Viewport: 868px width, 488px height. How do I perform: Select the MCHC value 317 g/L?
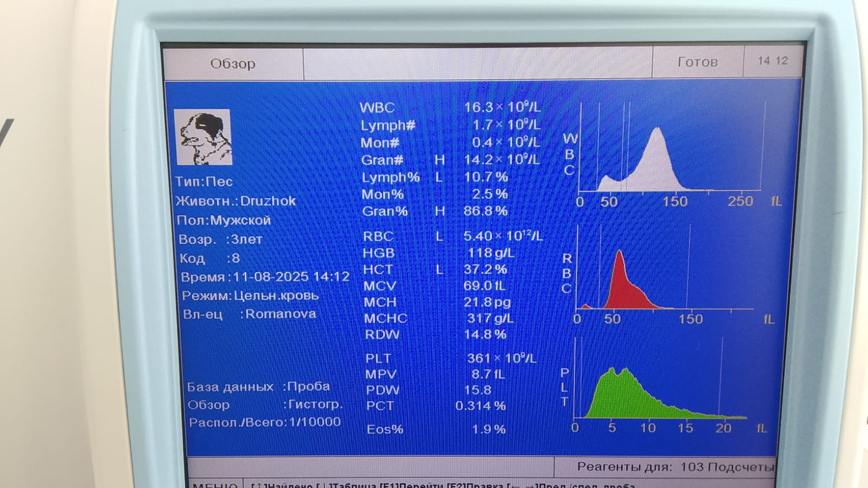(490, 318)
